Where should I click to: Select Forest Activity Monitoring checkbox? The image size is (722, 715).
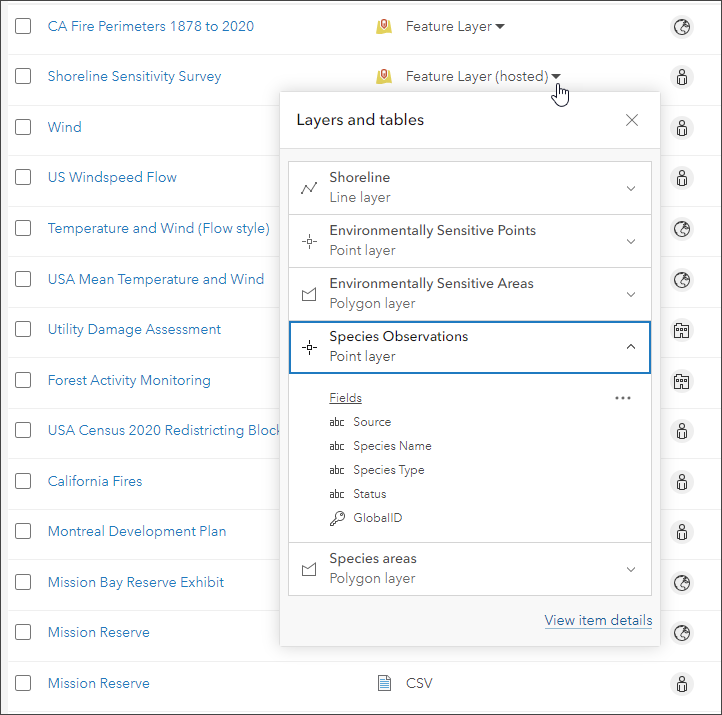[23, 380]
